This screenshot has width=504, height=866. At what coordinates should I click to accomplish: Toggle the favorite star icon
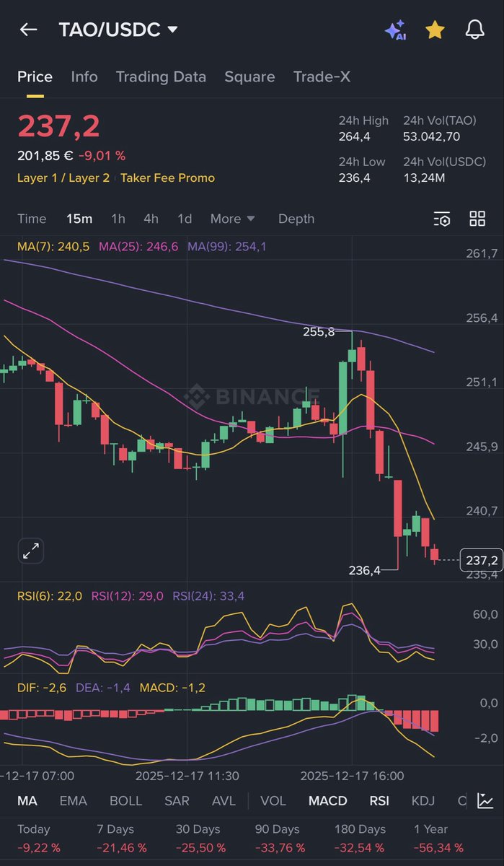click(x=435, y=30)
